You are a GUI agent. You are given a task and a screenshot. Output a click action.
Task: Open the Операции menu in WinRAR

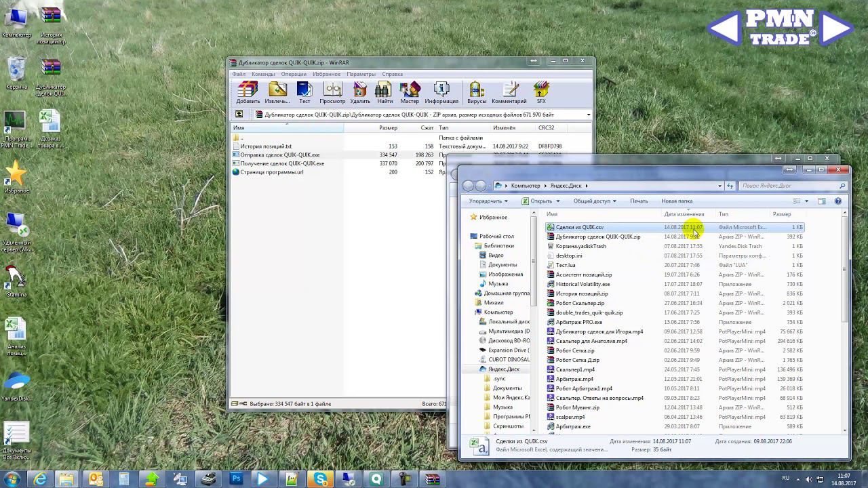click(x=294, y=74)
